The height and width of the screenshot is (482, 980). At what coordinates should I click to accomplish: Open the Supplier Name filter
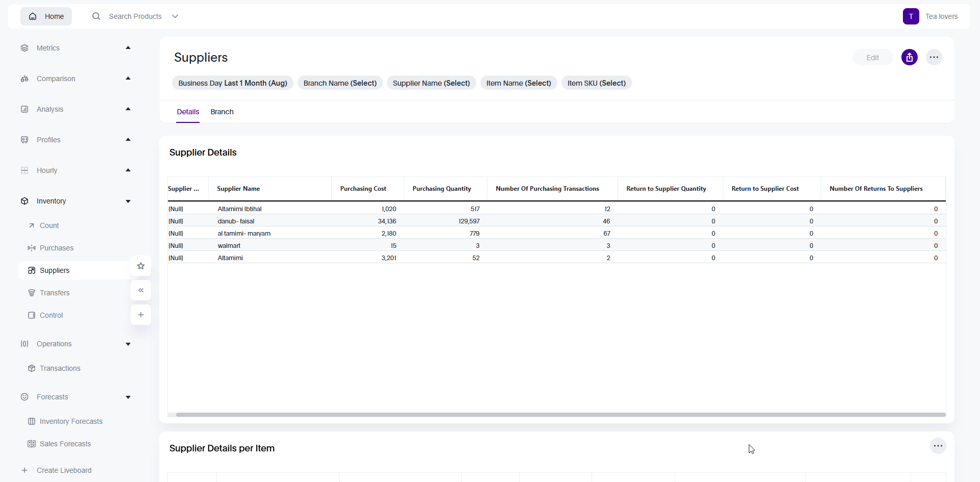point(431,83)
